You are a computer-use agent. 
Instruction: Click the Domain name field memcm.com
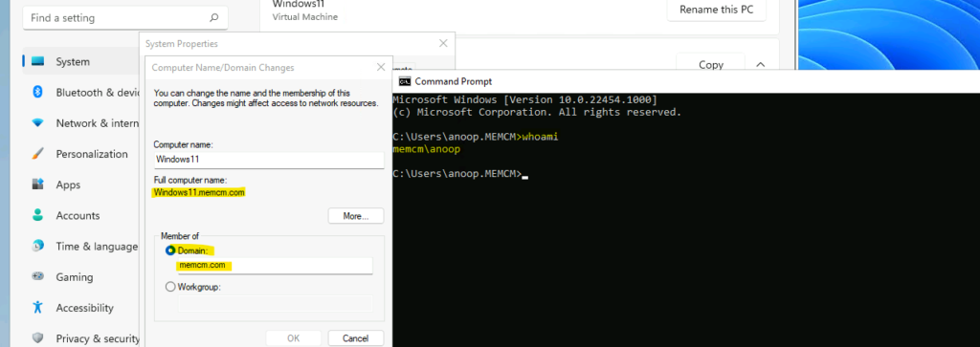(275, 266)
